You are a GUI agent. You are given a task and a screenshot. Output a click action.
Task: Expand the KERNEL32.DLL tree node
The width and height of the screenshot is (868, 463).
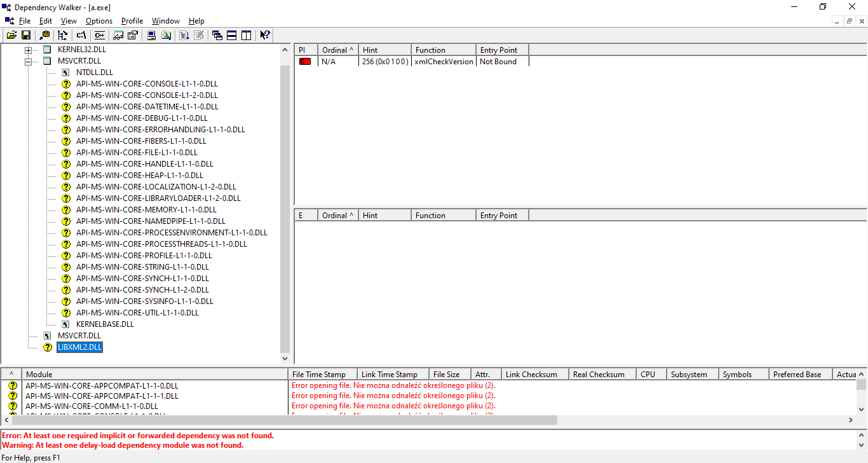(28, 50)
